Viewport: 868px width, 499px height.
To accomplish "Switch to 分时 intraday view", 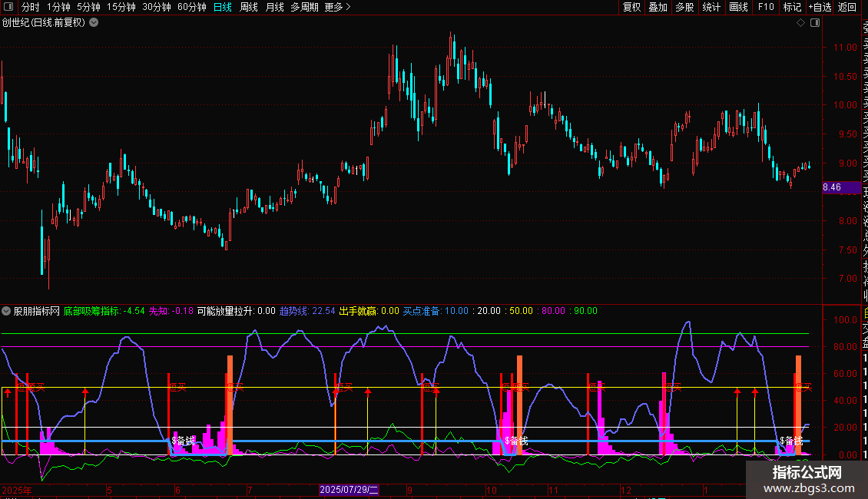I will pos(30,7).
